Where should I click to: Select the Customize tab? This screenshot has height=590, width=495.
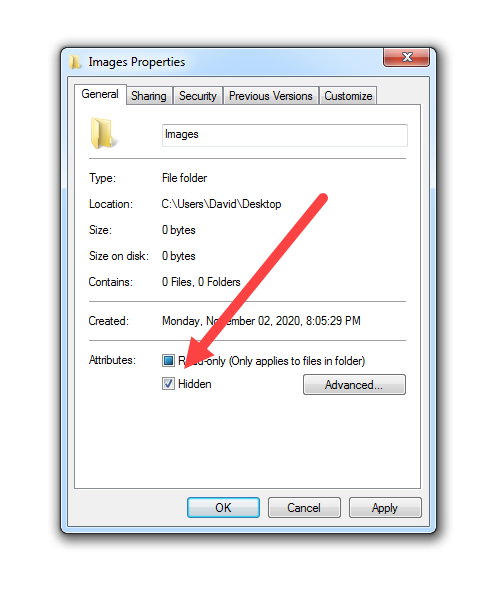(x=348, y=96)
